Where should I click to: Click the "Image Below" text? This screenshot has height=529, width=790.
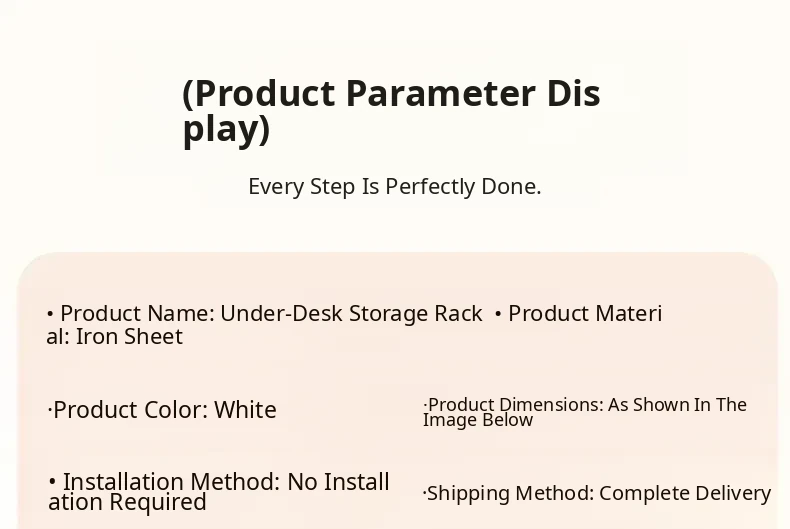(x=478, y=420)
